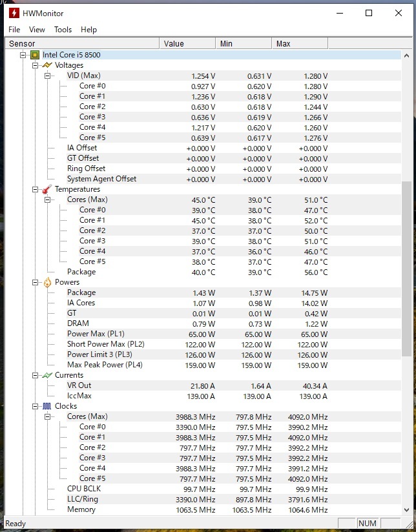
Task: Select the Package temperature row
Action: pos(81,272)
